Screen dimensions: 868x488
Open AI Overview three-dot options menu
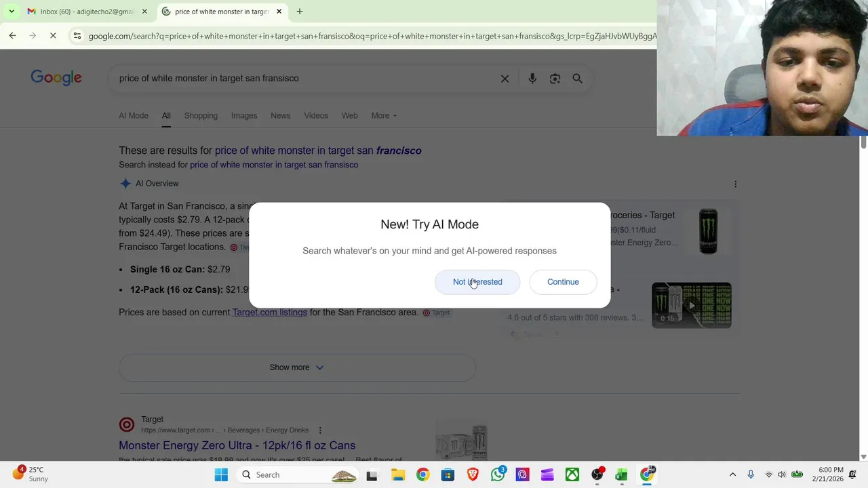pyautogui.click(x=735, y=184)
